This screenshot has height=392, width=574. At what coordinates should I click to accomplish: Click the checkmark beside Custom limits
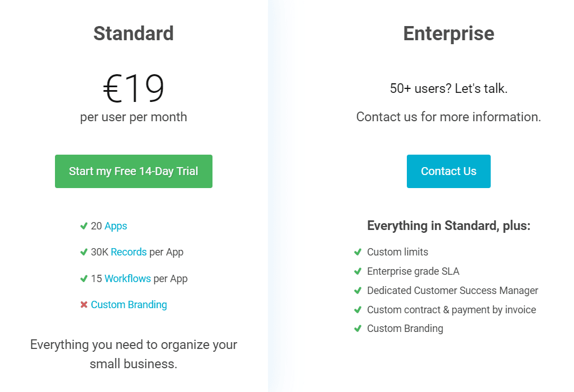358,252
